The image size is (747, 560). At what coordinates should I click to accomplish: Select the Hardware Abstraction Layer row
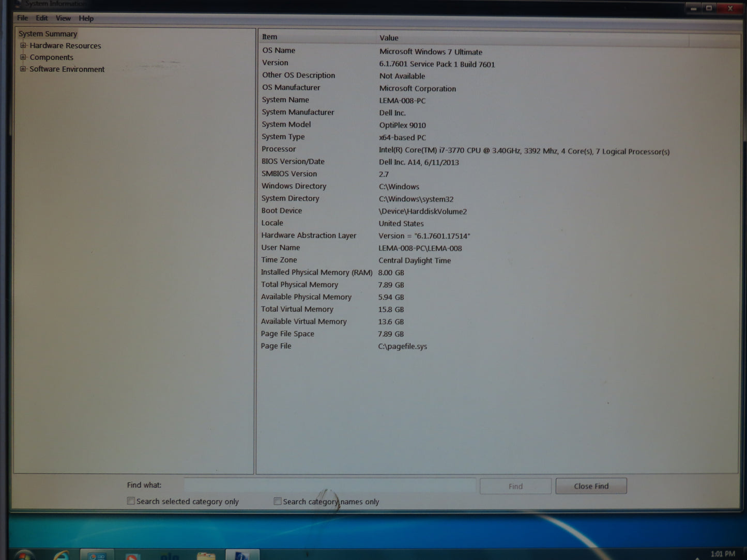point(309,236)
